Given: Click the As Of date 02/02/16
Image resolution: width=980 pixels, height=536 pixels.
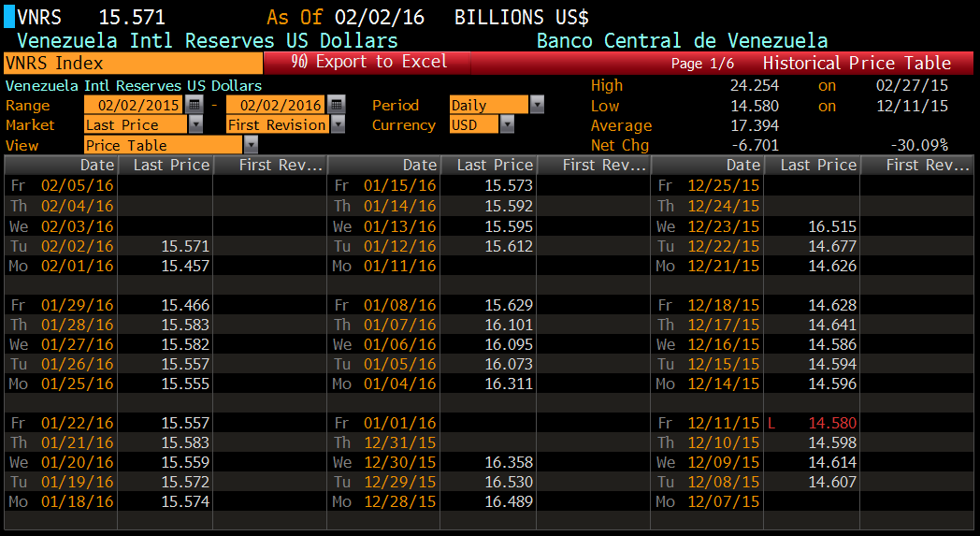Looking at the screenshot, I should [379, 17].
